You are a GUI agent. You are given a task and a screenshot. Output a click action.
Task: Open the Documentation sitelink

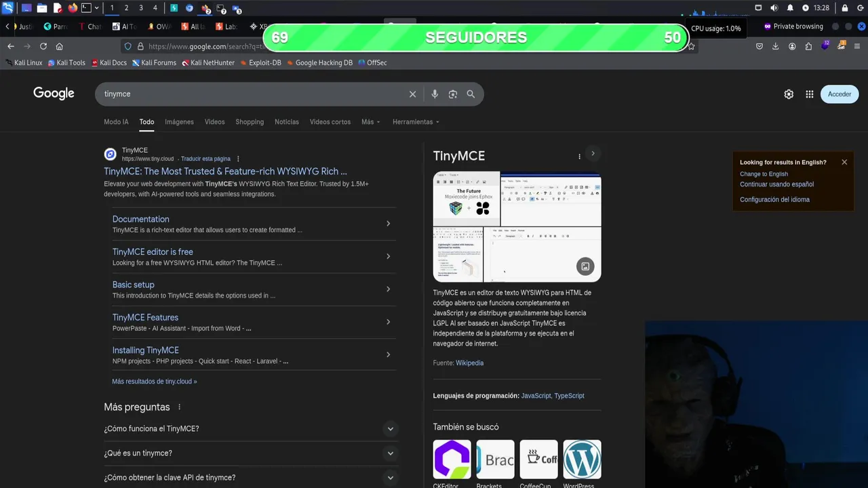tap(141, 219)
